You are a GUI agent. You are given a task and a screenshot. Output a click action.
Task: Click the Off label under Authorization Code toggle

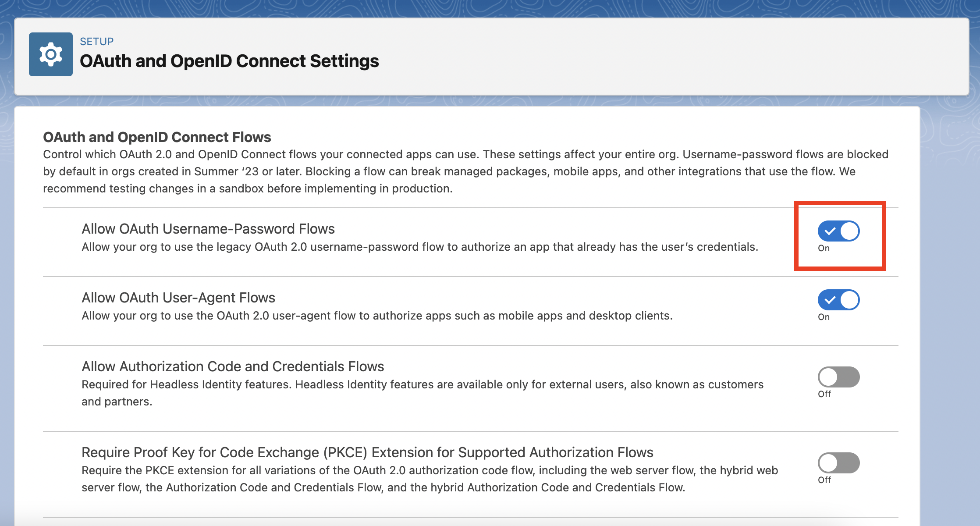point(824,394)
